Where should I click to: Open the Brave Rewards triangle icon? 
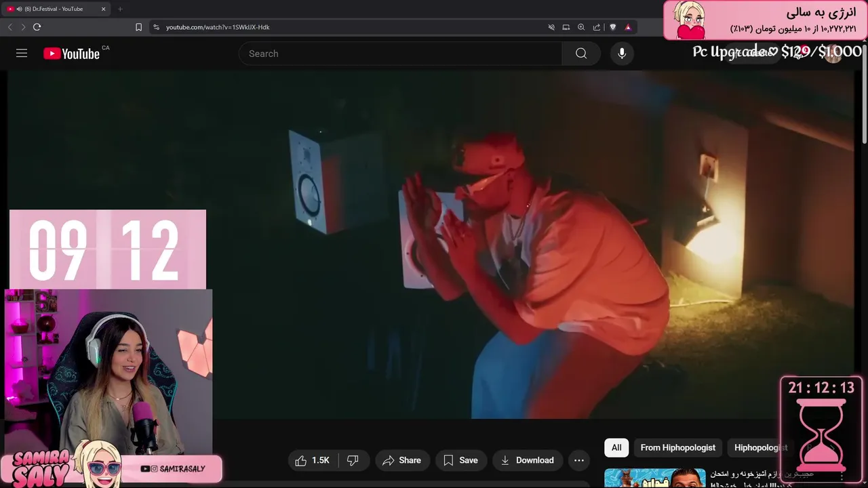coord(628,27)
